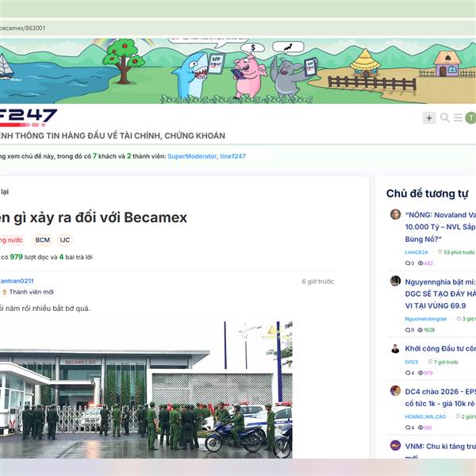Viewport: 476px width, 476px height.
Task: Click the F247 logo
Action: [29, 117]
